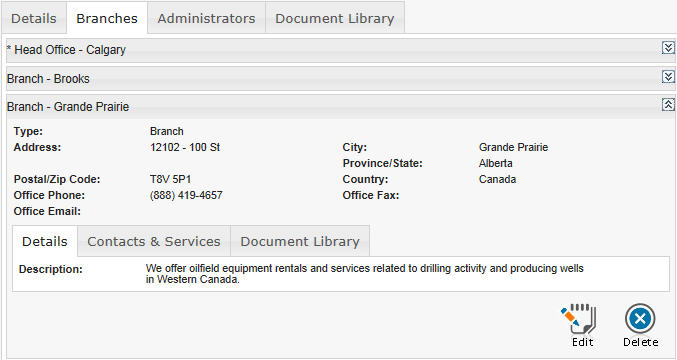Click the Edit label under the pencil

pyautogui.click(x=582, y=342)
